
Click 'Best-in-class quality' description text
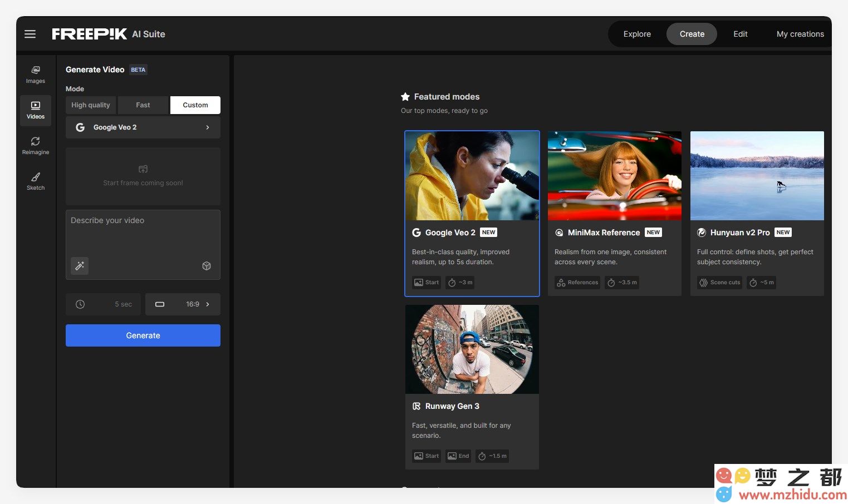coord(460,257)
